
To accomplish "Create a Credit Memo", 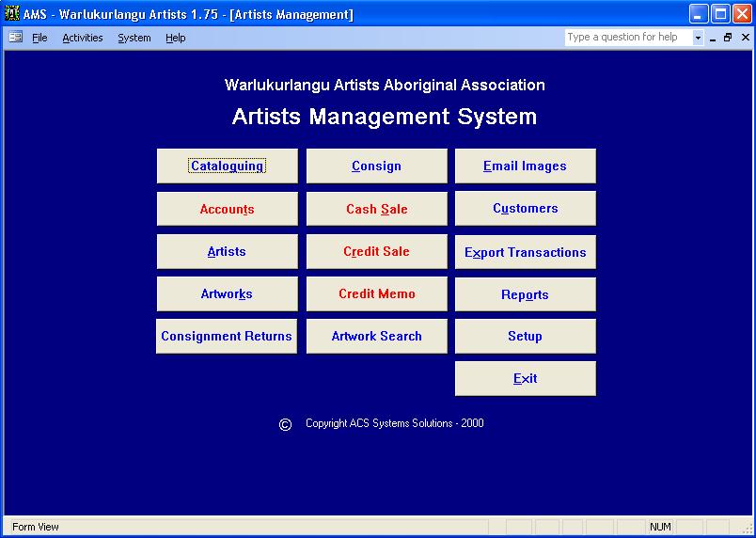I will pos(376,293).
